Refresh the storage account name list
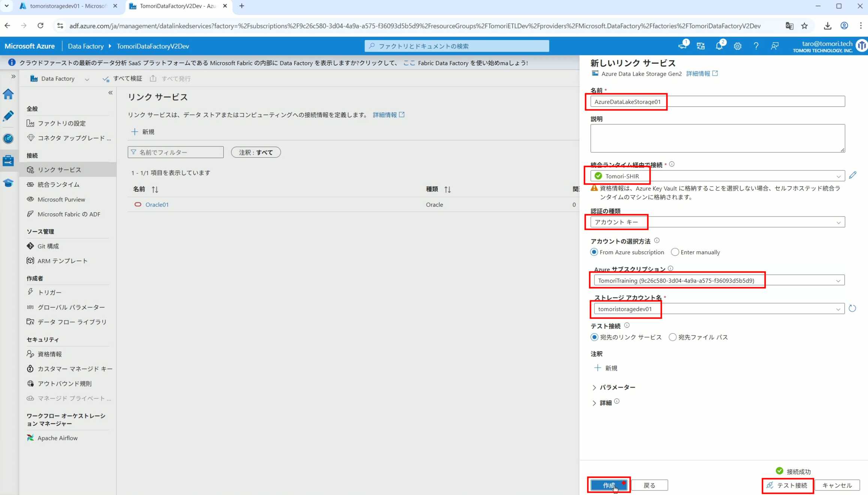 pyautogui.click(x=852, y=309)
